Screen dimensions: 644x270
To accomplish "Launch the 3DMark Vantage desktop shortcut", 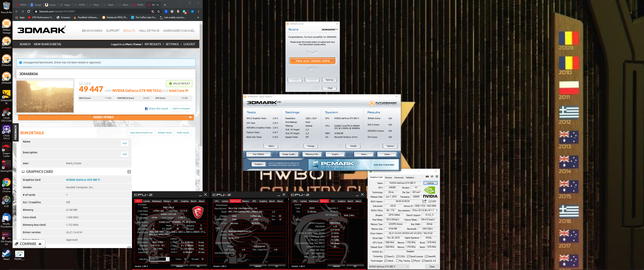I will click(6, 27).
